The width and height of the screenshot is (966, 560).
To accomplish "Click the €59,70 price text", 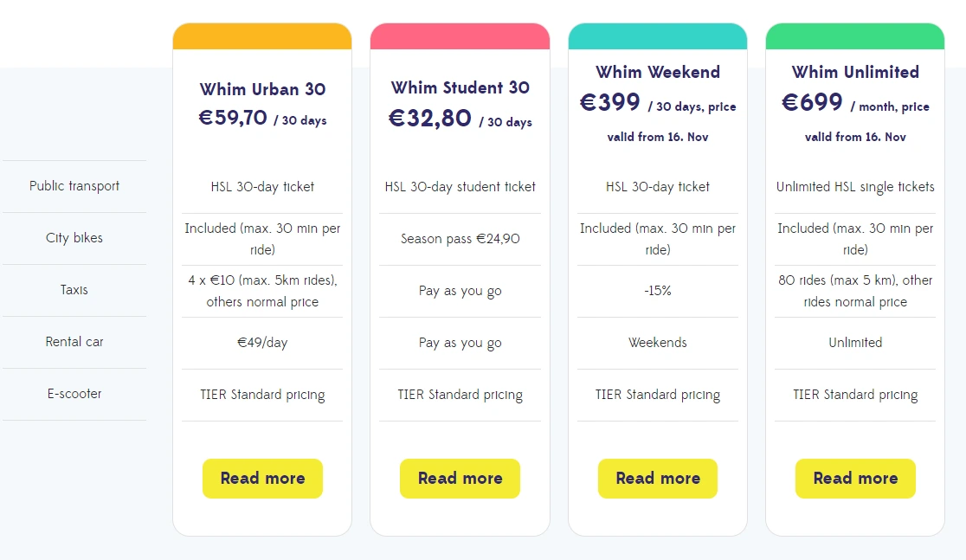I will point(233,117).
